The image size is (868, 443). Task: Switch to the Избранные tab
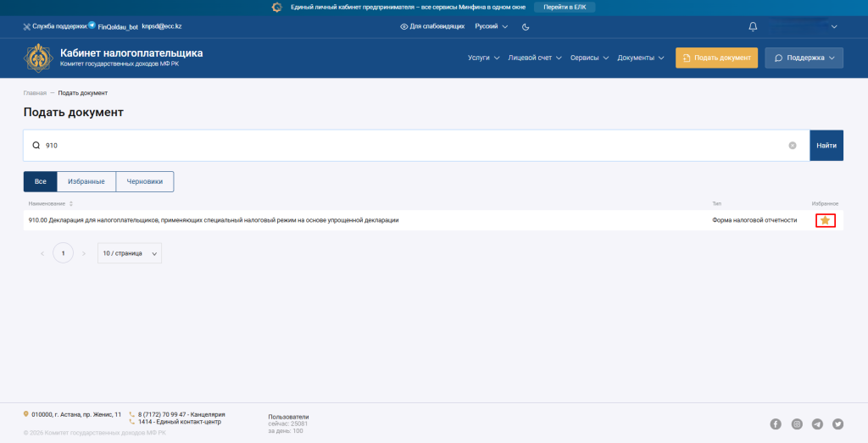click(86, 181)
